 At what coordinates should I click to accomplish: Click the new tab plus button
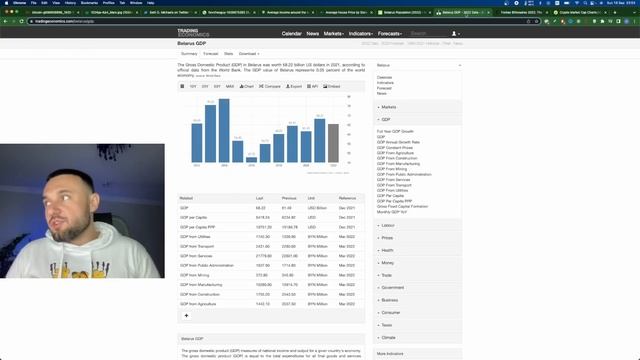coord(615,13)
